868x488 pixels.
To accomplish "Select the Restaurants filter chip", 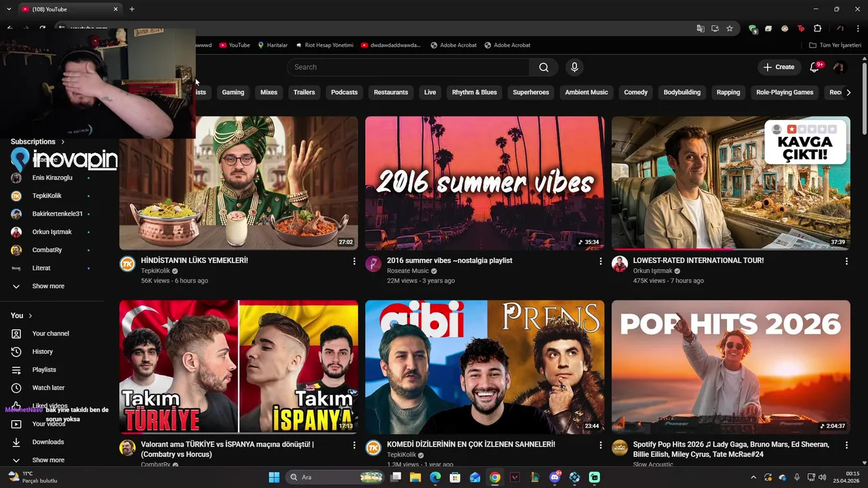I will [x=391, y=92].
